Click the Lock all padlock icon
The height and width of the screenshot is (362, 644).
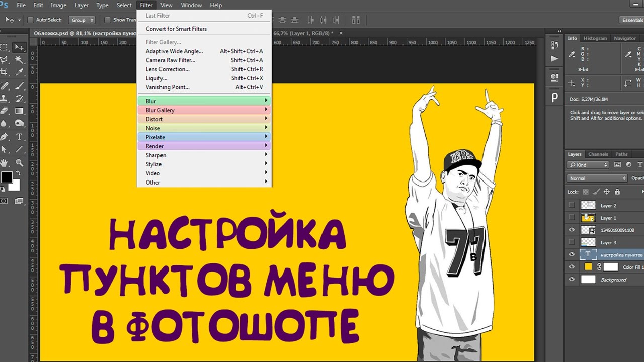pyautogui.click(x=617, y=192)
